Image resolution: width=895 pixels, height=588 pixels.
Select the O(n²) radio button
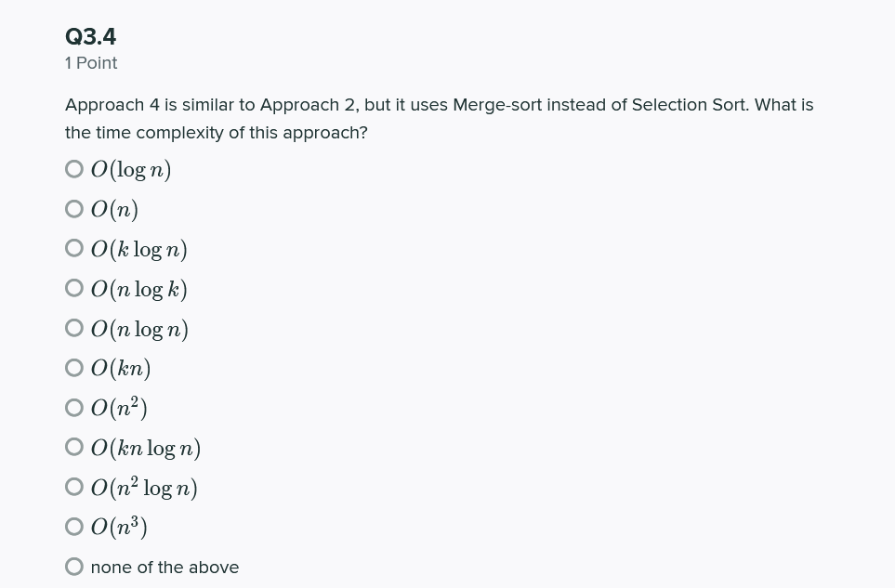click(74, 408)
